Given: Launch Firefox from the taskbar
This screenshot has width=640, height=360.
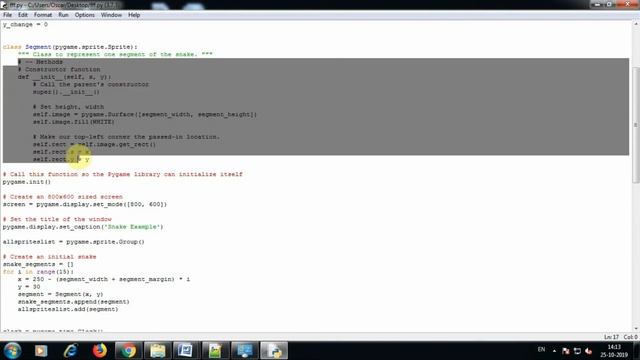Looking at the screenshot, I should 99,351.
